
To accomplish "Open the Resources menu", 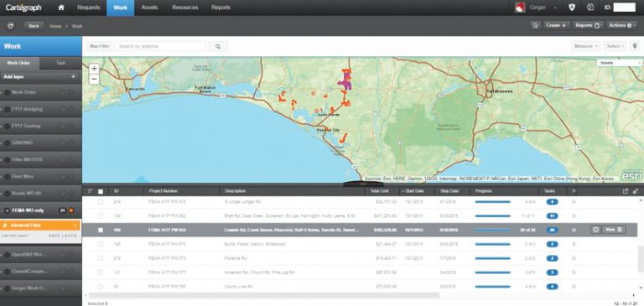I will 184,8.
